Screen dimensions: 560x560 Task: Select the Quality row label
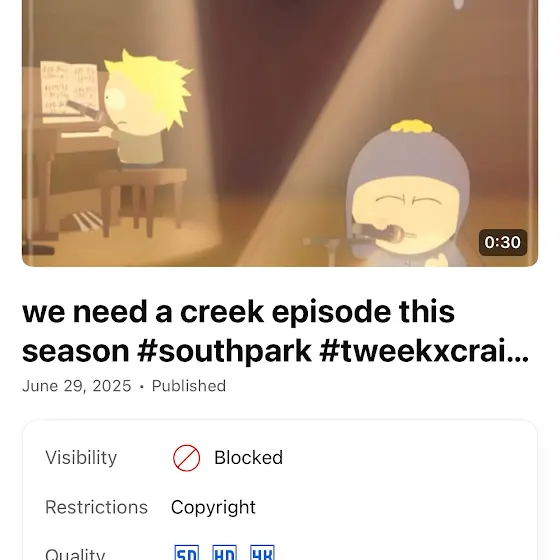[x=75, y=553]
